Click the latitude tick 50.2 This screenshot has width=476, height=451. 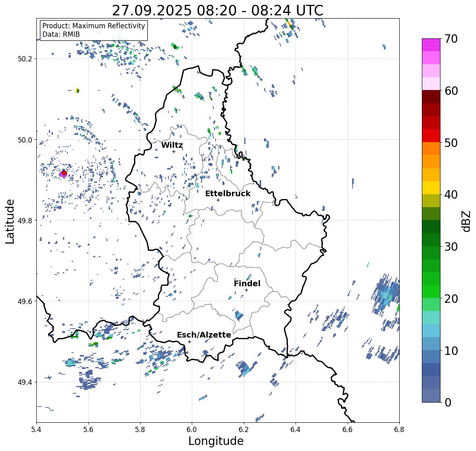25,59
